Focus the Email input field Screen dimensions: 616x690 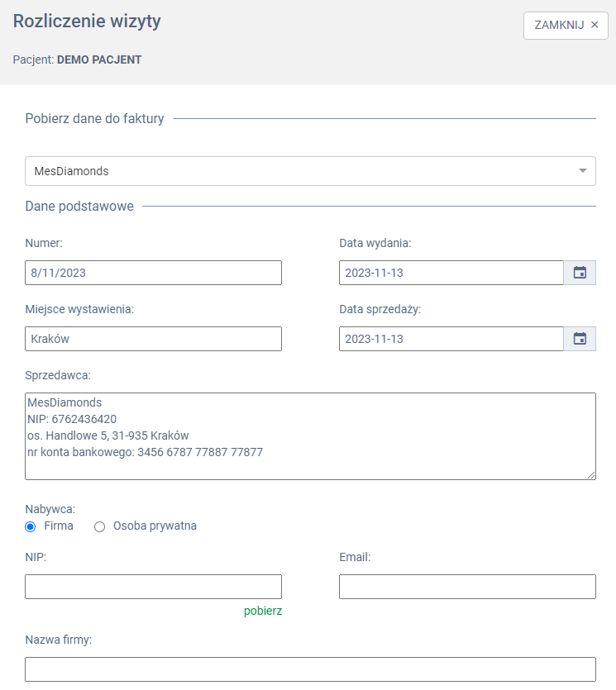(467, 587)
